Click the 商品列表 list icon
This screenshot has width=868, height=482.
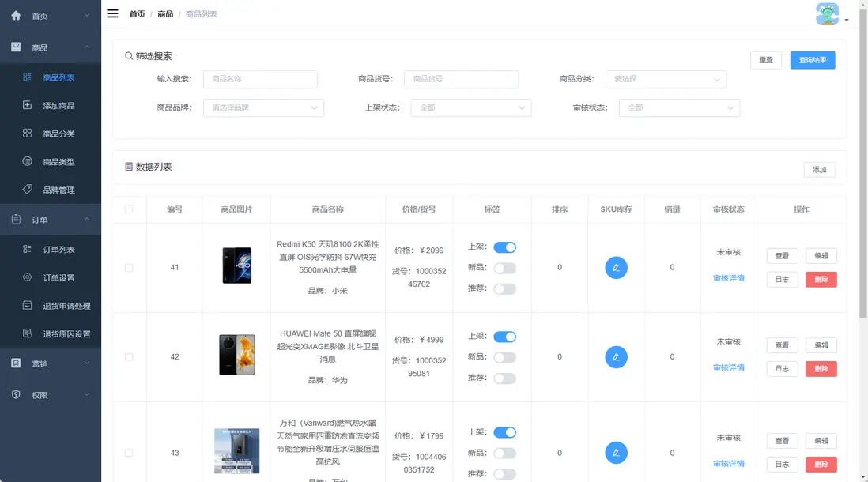tap(27, 77)
